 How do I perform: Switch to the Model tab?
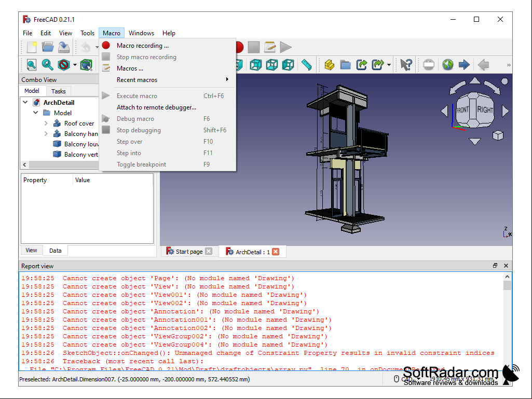coord(32,91)
